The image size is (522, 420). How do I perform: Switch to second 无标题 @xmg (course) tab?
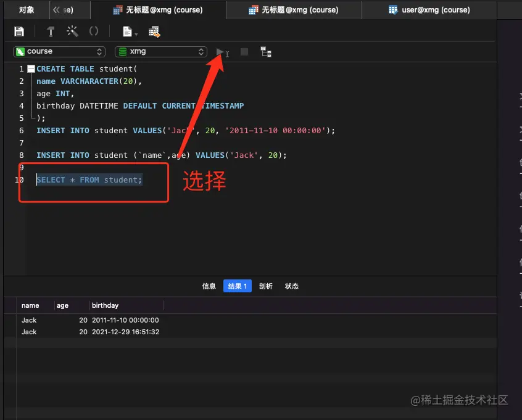coord(294,10)
